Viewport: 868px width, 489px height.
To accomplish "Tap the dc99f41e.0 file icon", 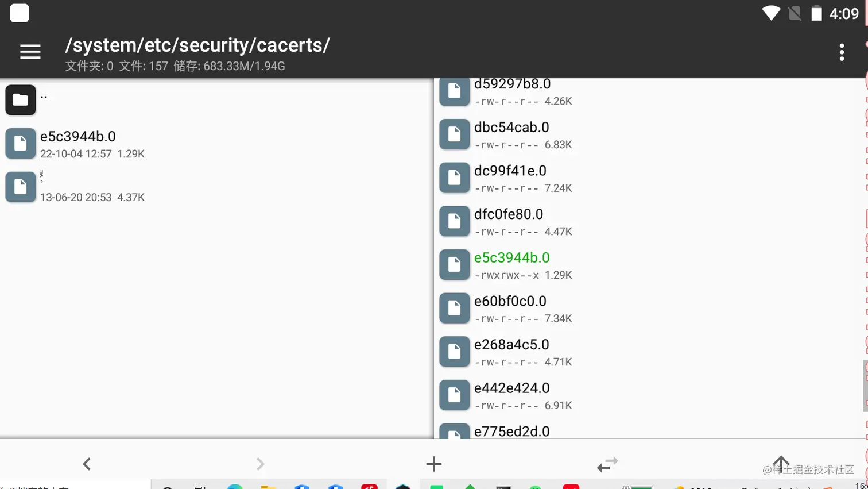I will click(x=454, y=178).
